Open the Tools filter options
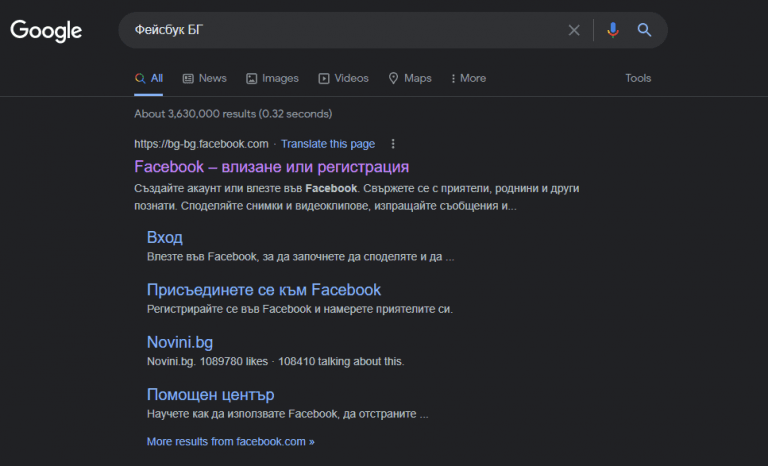 click(x=638, y=78)
